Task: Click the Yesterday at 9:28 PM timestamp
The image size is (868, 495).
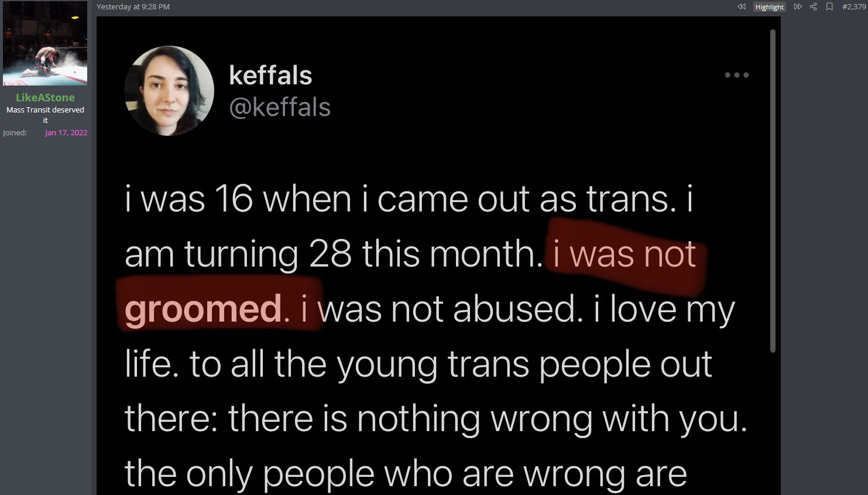Action: pos(133,6)
